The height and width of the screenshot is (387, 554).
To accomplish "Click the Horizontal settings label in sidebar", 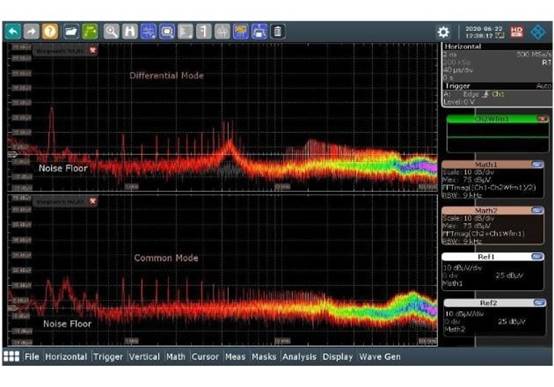I will [x=462, y=47].
